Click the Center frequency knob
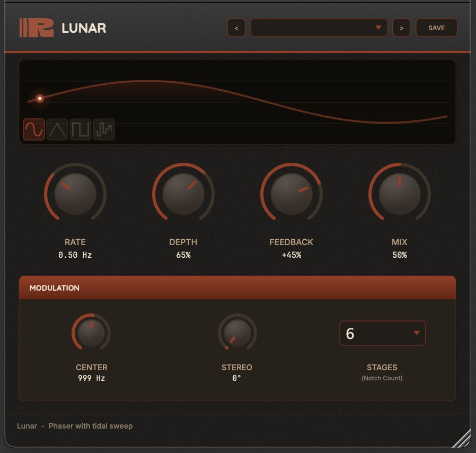476x453 pixels. [x=91, y=333]
